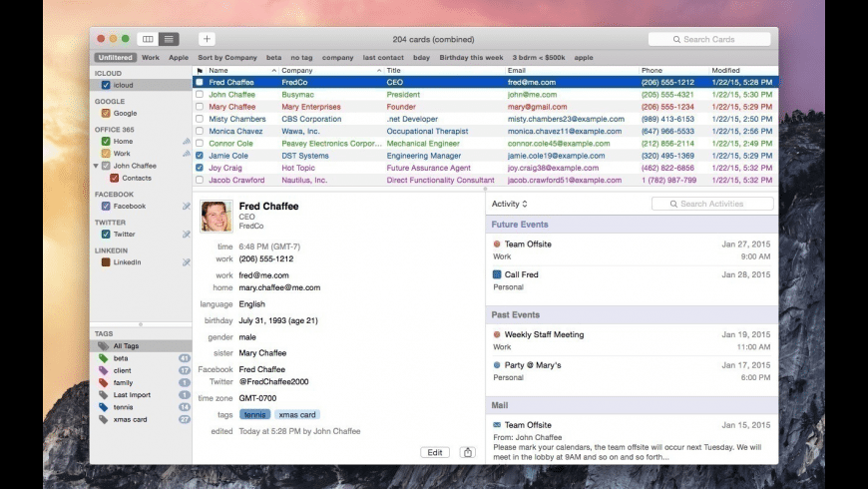Check Misty Chambers' row checkbox
This screenshot has width=868, height=489.
point(200,119)
